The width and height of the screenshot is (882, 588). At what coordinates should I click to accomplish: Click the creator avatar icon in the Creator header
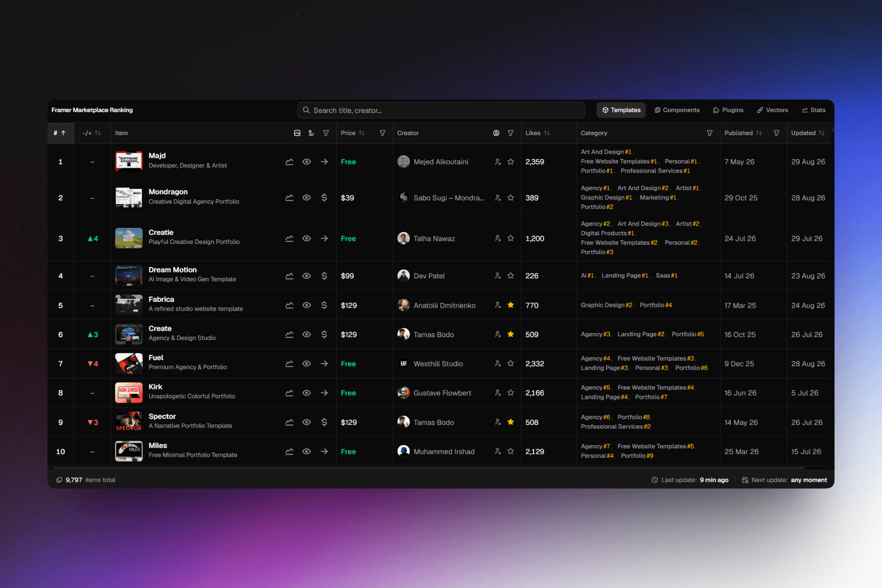coord(496,133)
